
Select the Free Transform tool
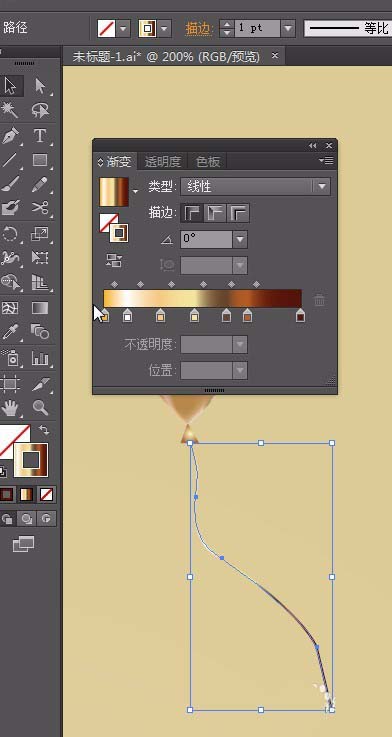coord(40,257)
